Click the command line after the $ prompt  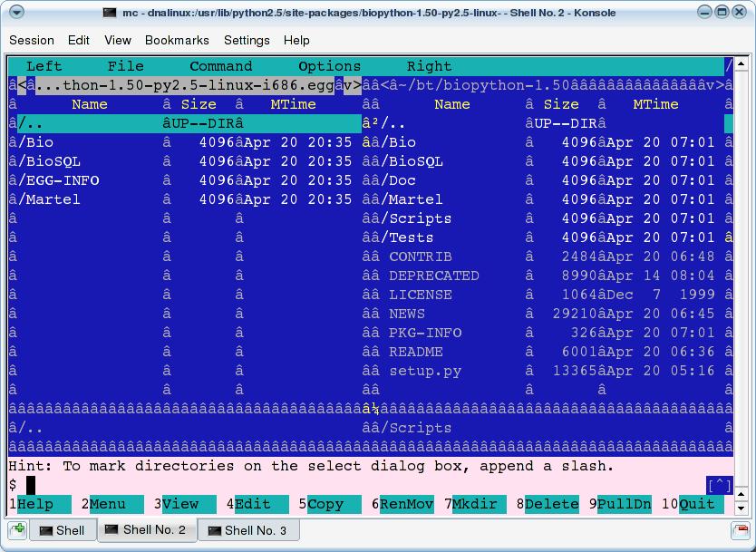[x=366, y=485]
